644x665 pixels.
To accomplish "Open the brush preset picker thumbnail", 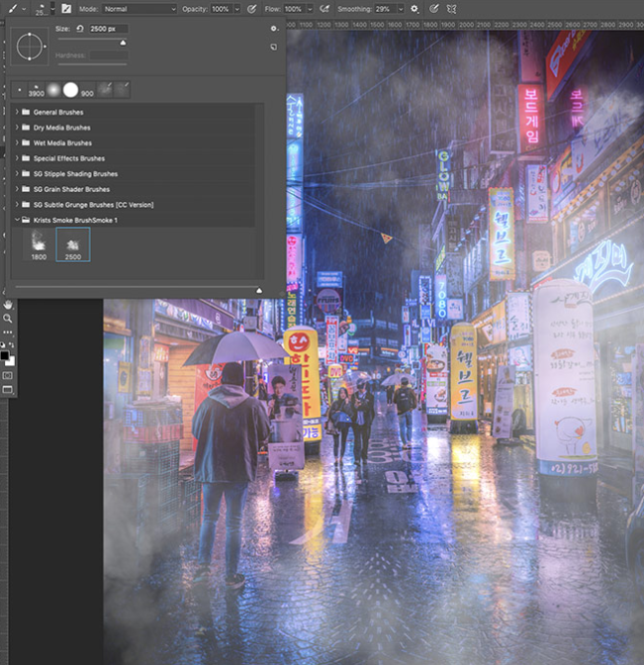I will coord(42,9).
